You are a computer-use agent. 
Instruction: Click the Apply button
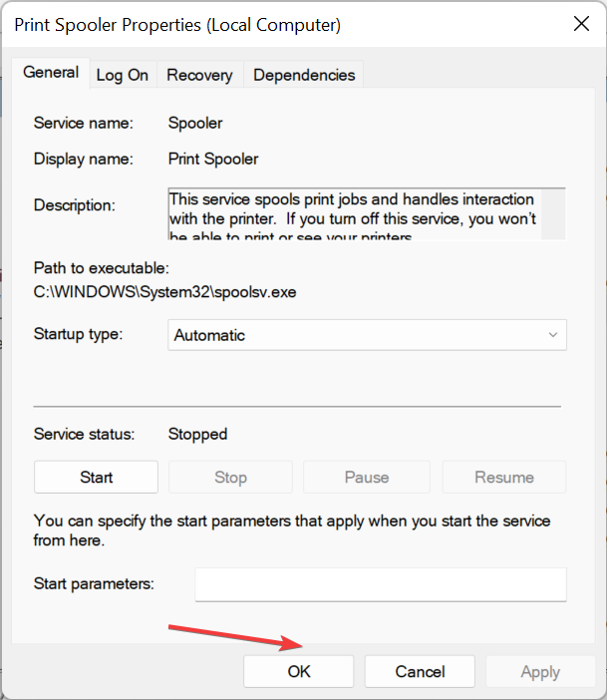click(539, 672)
